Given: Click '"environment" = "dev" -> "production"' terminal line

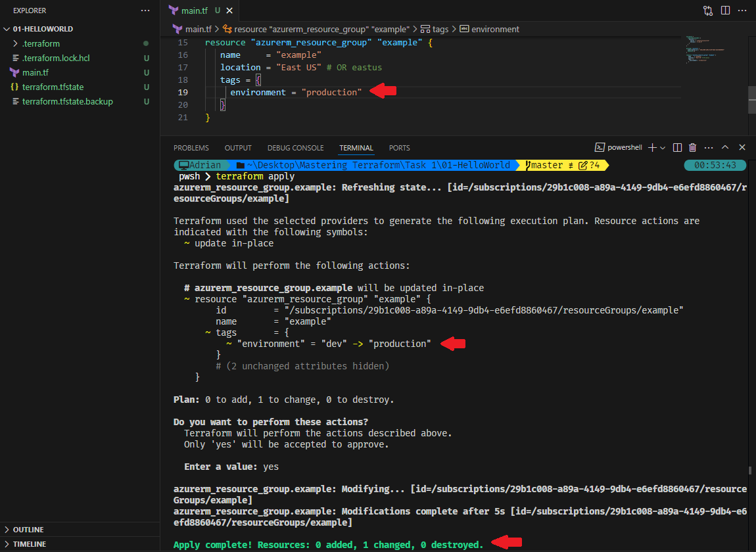Looking at the screenshot, I should tap(328, 344).
